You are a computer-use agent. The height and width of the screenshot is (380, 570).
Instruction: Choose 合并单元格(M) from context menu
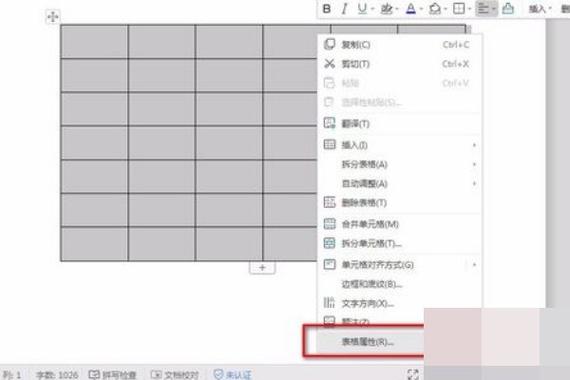[399, 224]
